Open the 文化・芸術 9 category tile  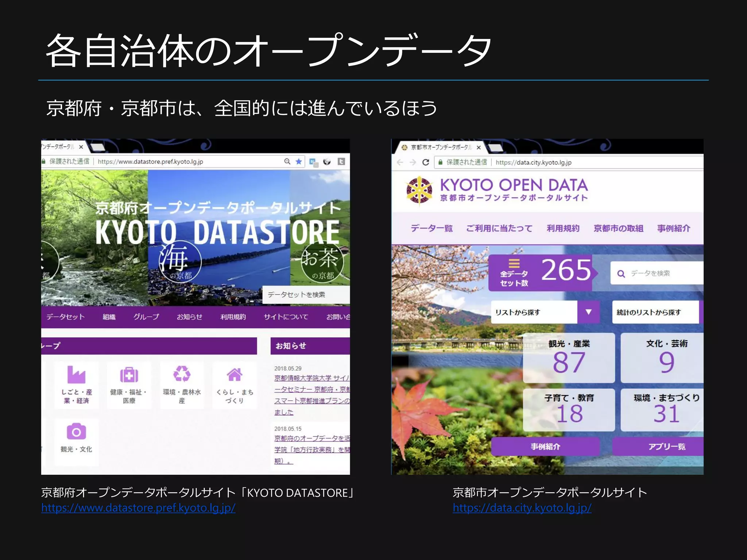coord(662,358)
